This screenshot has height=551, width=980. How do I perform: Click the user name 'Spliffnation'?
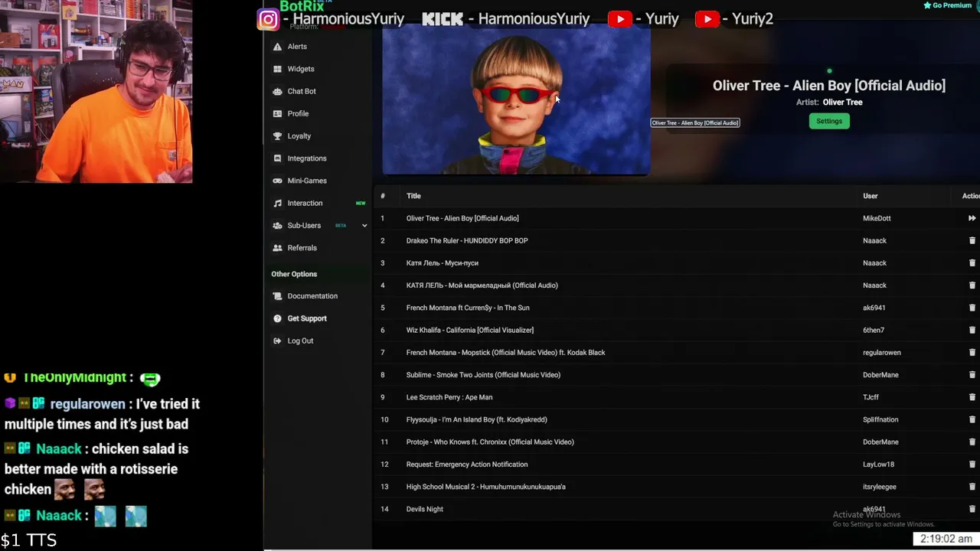tap(880, 419)
